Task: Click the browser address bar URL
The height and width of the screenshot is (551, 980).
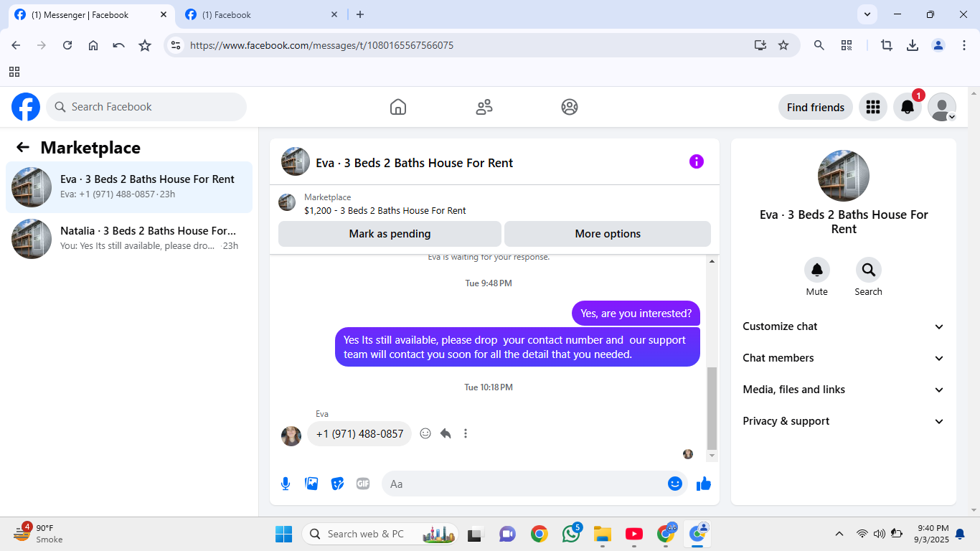Action: coord(321,45)
